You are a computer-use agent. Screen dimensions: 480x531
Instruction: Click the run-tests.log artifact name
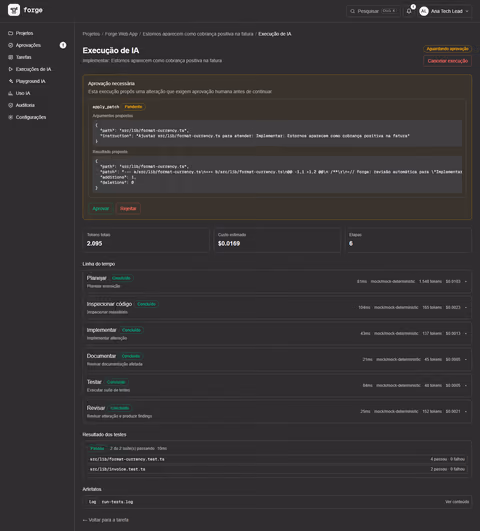(x=118, y=502)
